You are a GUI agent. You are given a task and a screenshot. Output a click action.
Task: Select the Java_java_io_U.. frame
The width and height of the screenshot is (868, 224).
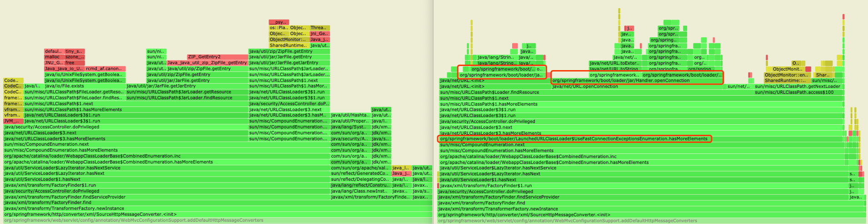64,69
